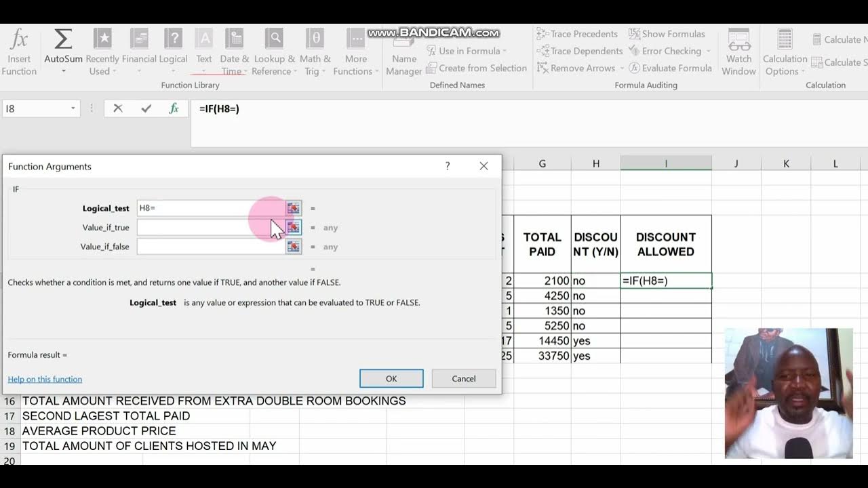This screenshot has height=488, width=868.
Task: Select row 16 header
Action: click(x=9, y=401)
